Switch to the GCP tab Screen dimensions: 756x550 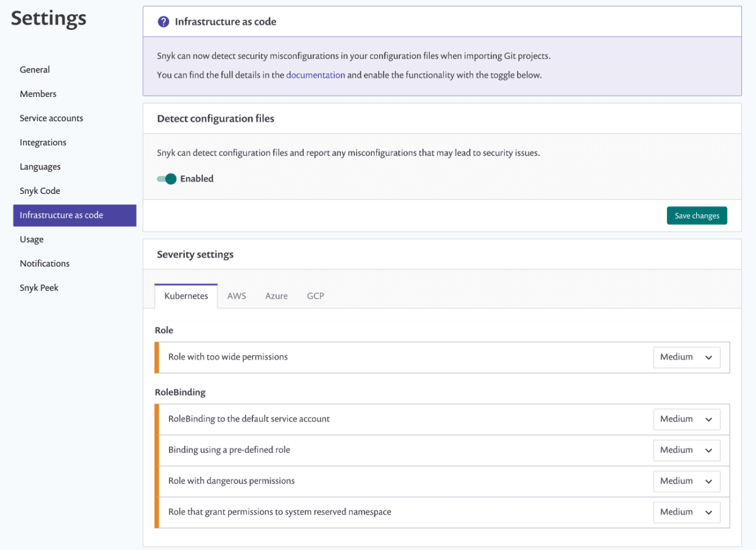(x=315, y=296)
